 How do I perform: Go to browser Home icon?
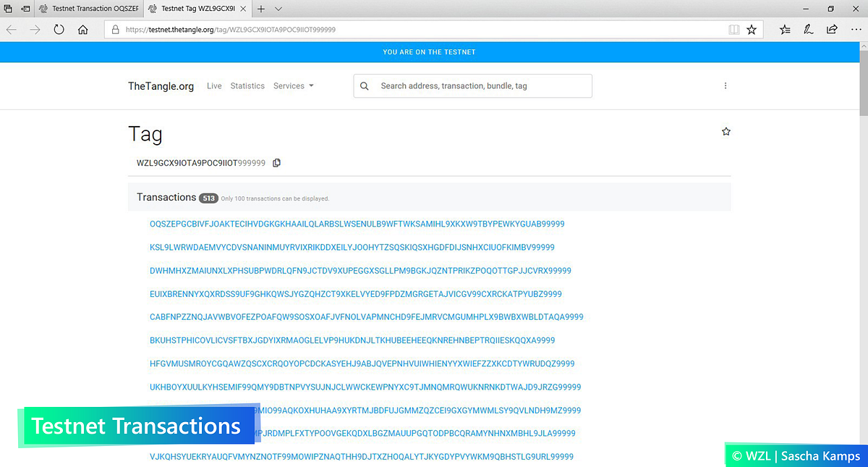pyautogui.click(x=83, y=30)
